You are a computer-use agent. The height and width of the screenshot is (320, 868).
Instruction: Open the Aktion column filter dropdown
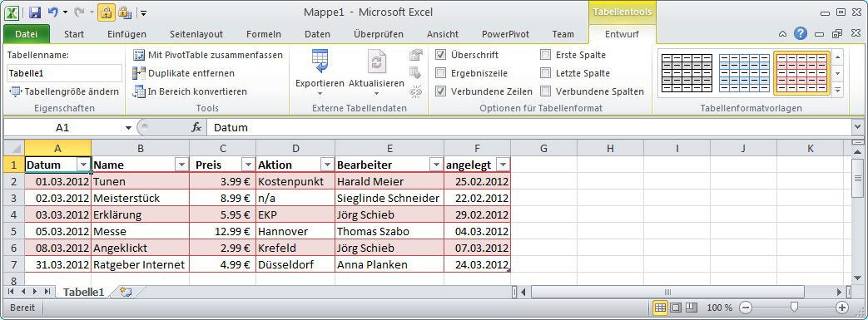(x=327, y=165)
